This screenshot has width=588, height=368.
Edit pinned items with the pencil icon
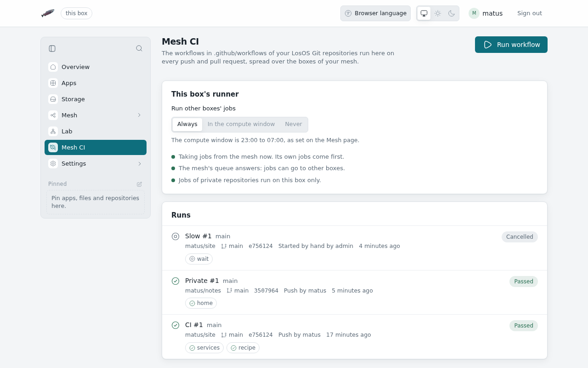pos(140,184)
